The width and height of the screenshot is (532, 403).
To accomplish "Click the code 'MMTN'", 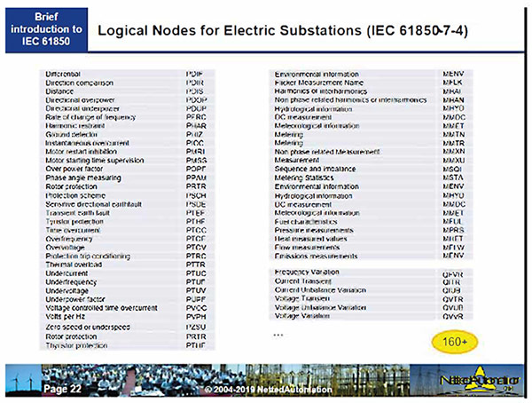I will pos(454,135).
